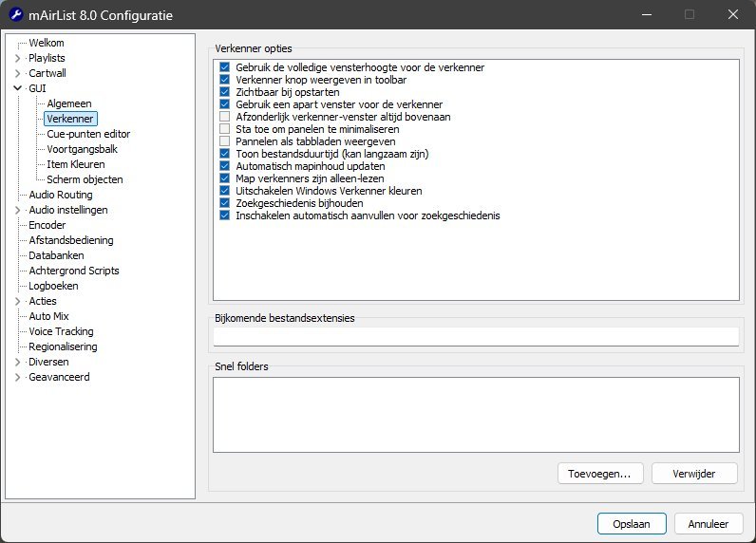Click the Bijkomende bestandsextensies input field
756x543 pixels.
[475, 336]
